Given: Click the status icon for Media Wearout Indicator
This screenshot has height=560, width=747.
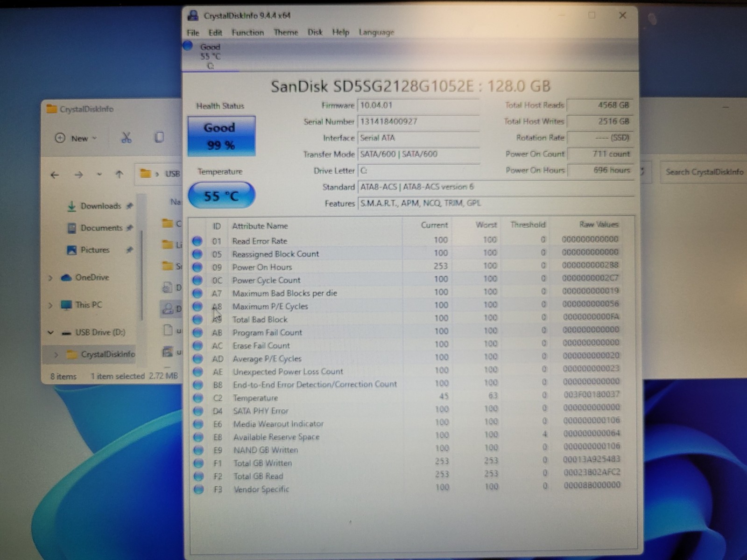Looking at the screenshot, I should coord(198,424).
